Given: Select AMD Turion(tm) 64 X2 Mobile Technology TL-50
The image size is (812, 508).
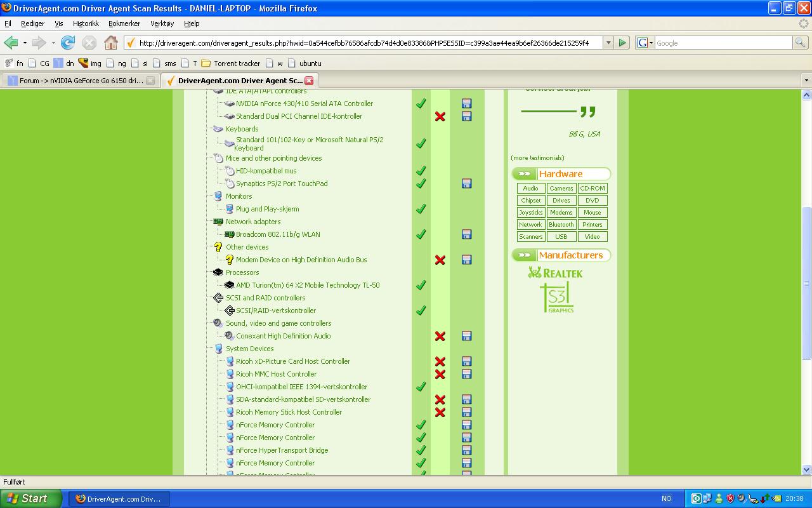Looking at the screenshot, I should tap(308, 285).
